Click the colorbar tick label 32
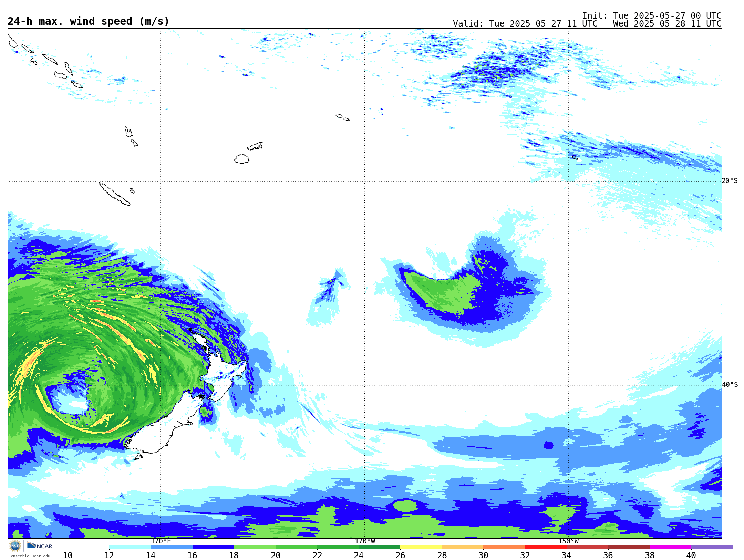Screen dimensions: 744x560 tap(525, 555)
